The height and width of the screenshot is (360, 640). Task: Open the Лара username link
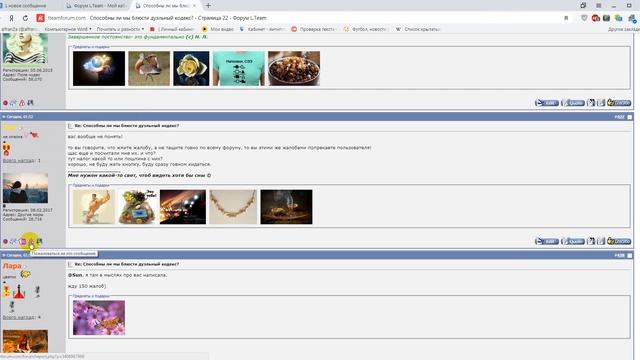(x=12, y=266)
